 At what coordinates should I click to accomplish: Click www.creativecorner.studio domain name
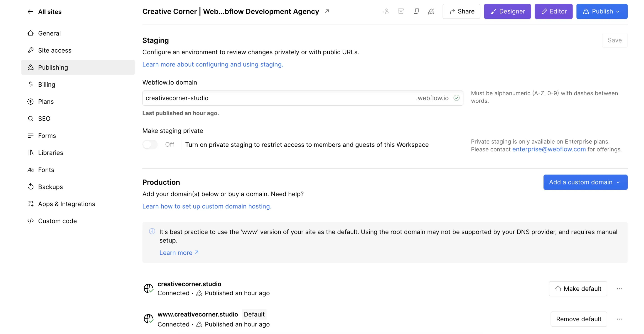pos(197,314)
